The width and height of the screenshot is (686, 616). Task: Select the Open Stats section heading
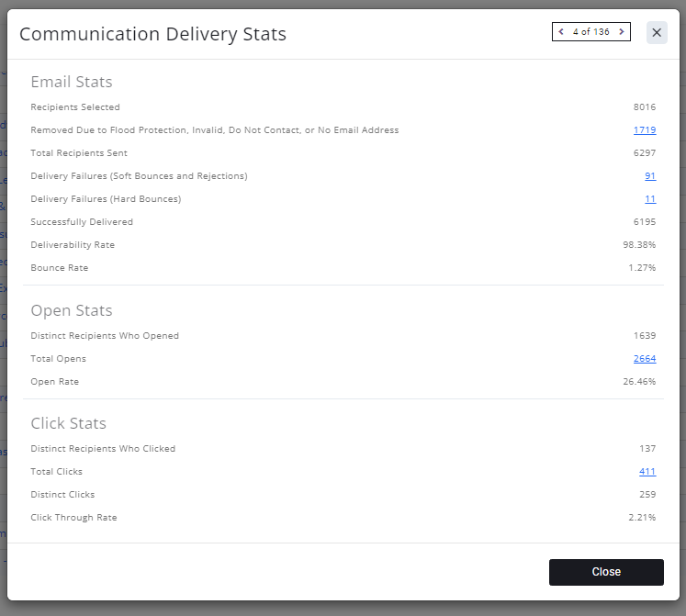72,310
